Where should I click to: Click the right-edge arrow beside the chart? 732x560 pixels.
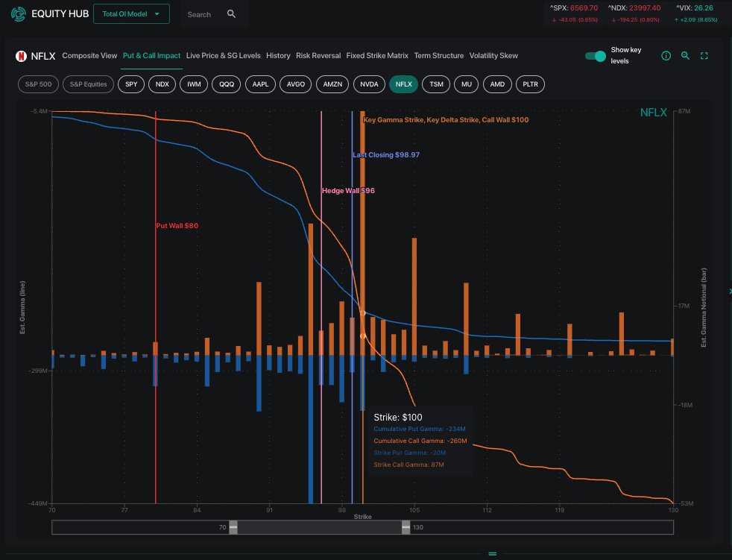[x=728, y=292]
